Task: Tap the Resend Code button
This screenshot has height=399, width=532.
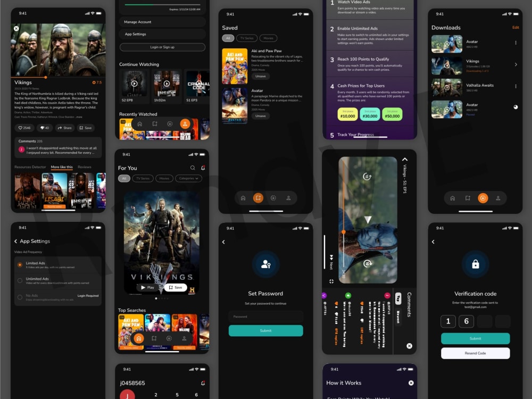Action: point(475,353)
